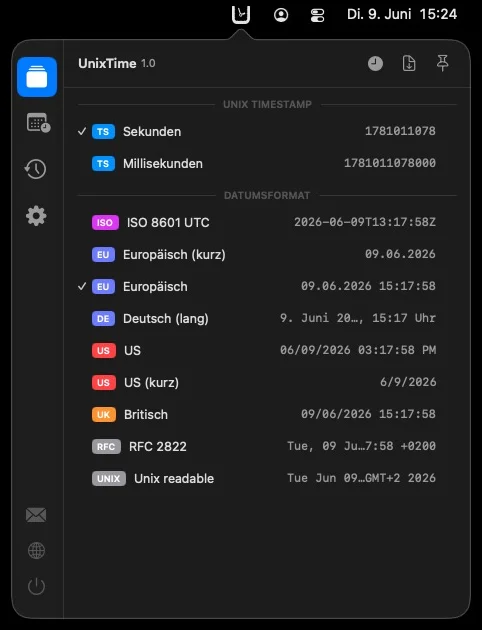This screenshot has height=630, width=482.
Task: Click British value 09/06/2026 15:17:58
Action: [x=368, y=414]
